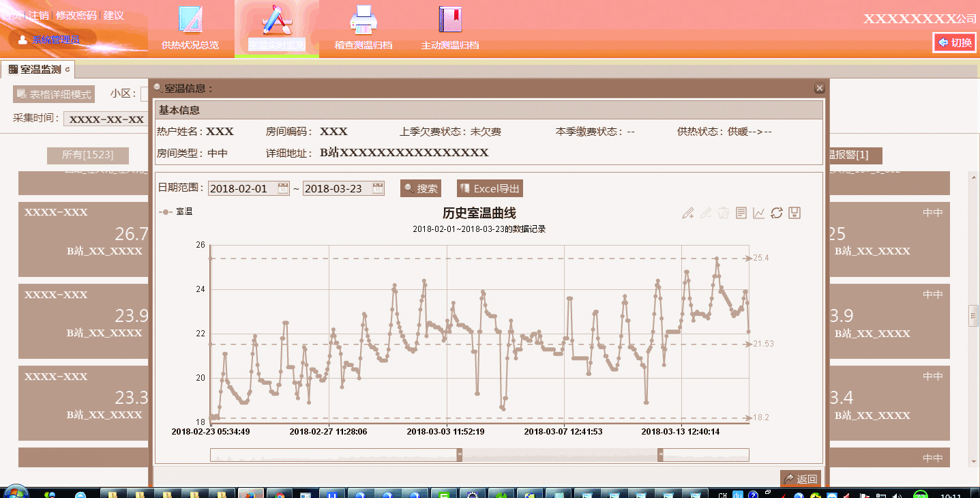Screen dimensions: 980x498
Task: Save chart as image icon
Action: (795, 214)
